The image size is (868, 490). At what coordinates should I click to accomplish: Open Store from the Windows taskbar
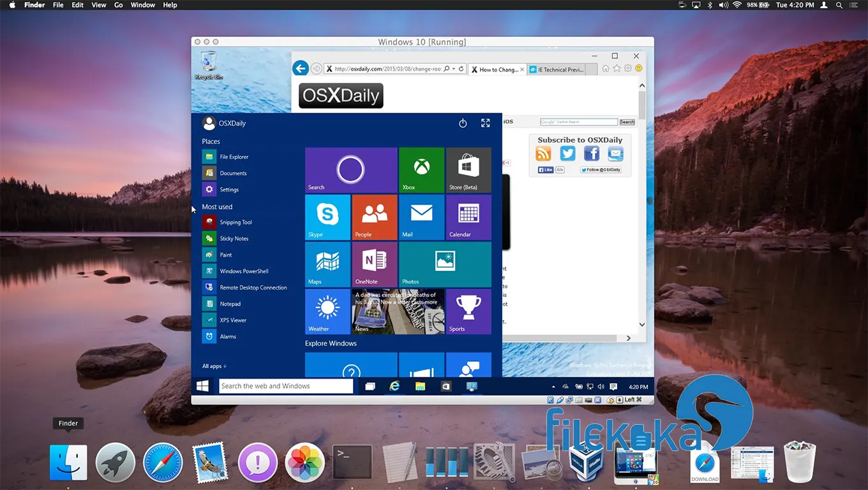[x=446, y=386]
